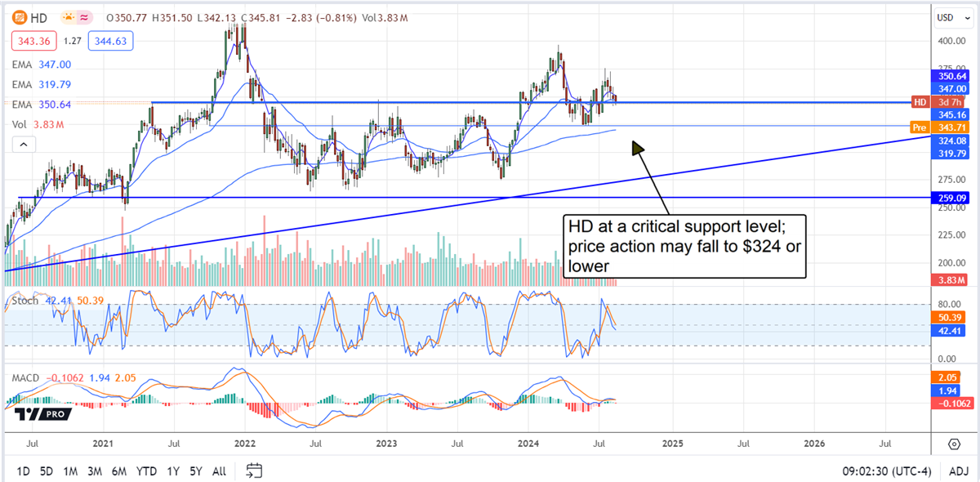
Task: Click the 2026 label on time axis
Action: 813,444
